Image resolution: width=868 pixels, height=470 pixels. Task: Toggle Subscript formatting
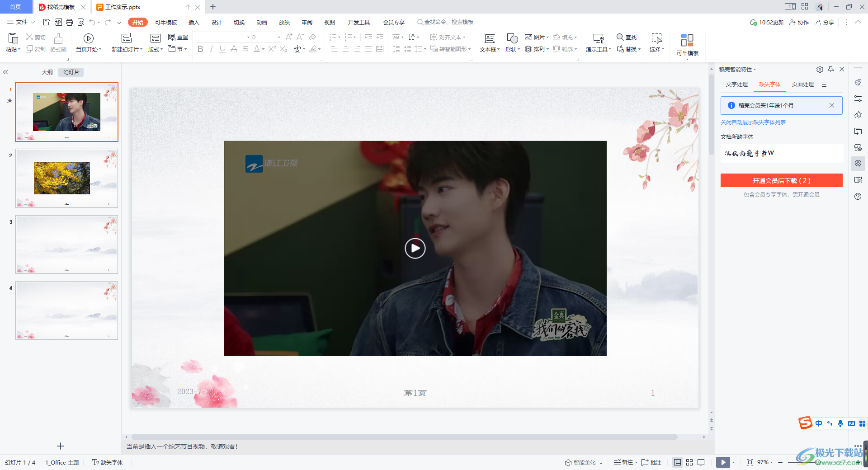[x=283, y=49]
